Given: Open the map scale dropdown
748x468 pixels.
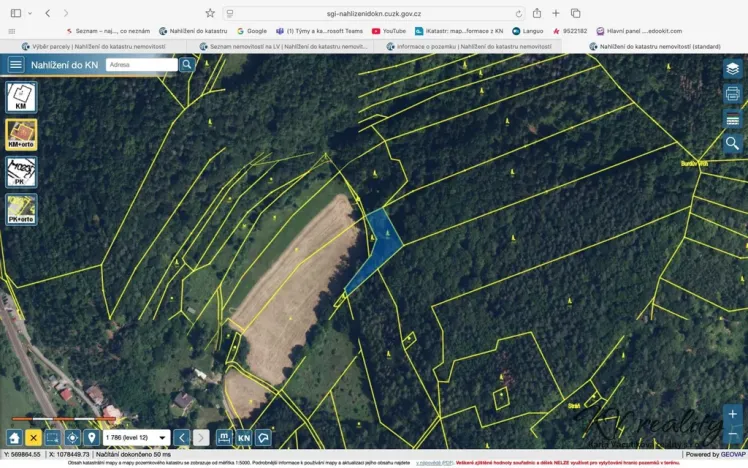Looking at the screenshot, I should (x=162, y=438).
